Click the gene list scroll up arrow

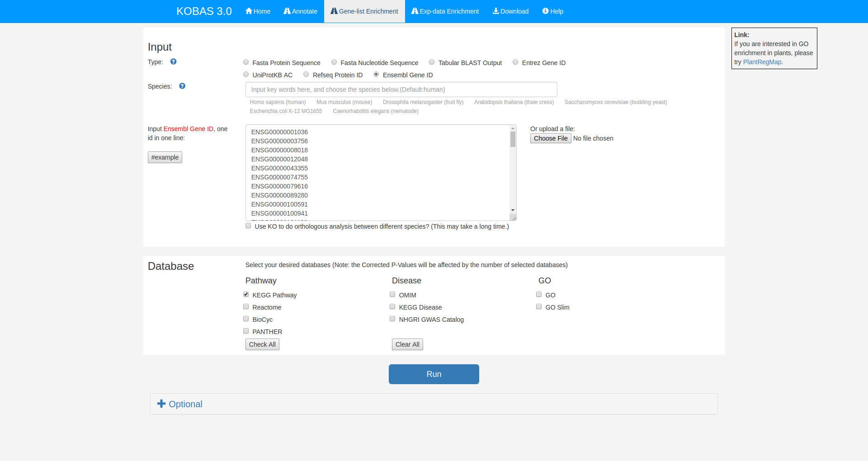coord(513,129)
